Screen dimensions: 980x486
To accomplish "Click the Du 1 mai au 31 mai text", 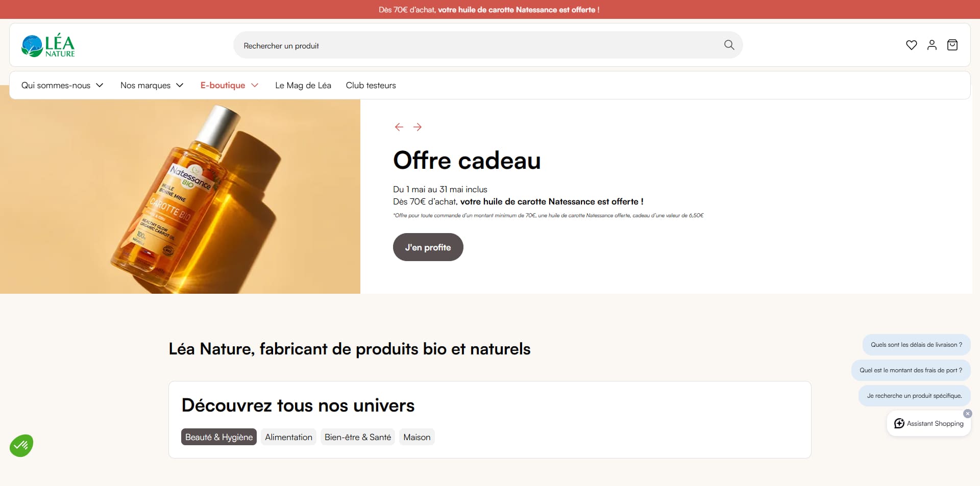I will coord(440,189).
